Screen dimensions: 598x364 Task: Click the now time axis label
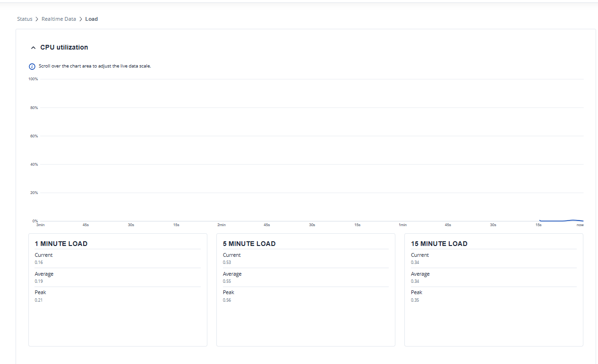pos(580,225)
